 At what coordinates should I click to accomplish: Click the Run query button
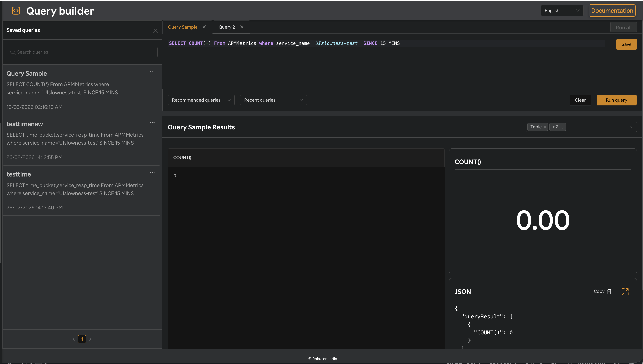(x=616, y=100)
